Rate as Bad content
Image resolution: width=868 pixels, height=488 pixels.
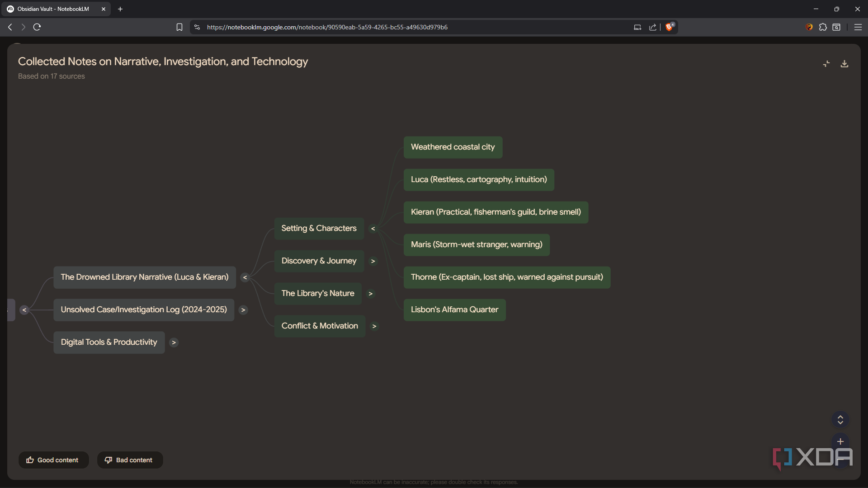click(x=130, y=460)
